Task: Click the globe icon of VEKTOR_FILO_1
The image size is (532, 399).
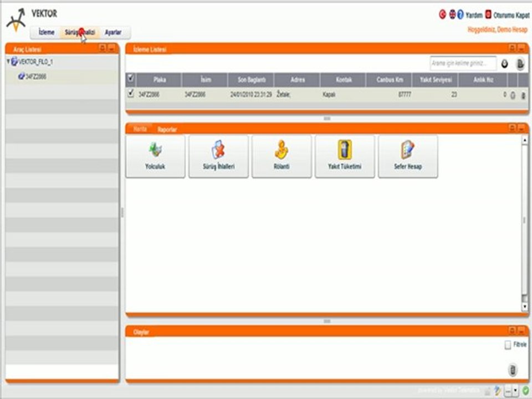Action: click(14, 62)
